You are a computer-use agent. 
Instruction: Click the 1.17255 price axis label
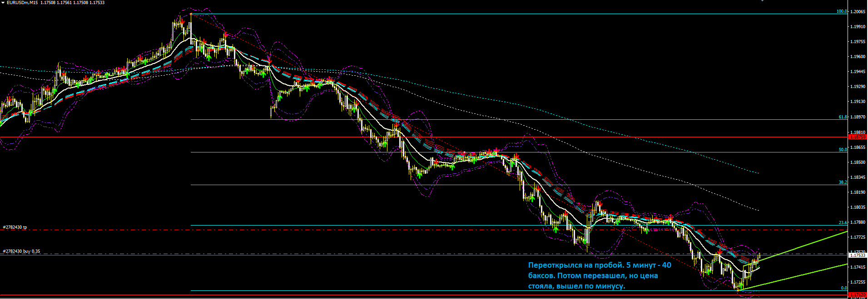pos(858,282)
